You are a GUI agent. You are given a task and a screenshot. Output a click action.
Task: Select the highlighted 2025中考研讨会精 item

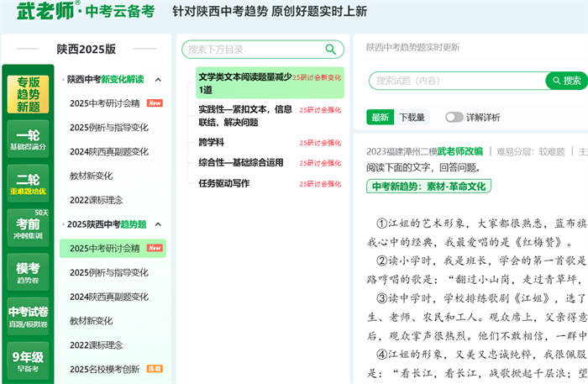(x=105, y=248)
